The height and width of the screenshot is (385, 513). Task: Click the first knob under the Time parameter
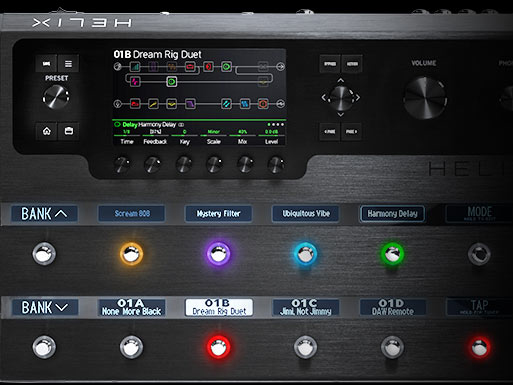click(122, 164)
